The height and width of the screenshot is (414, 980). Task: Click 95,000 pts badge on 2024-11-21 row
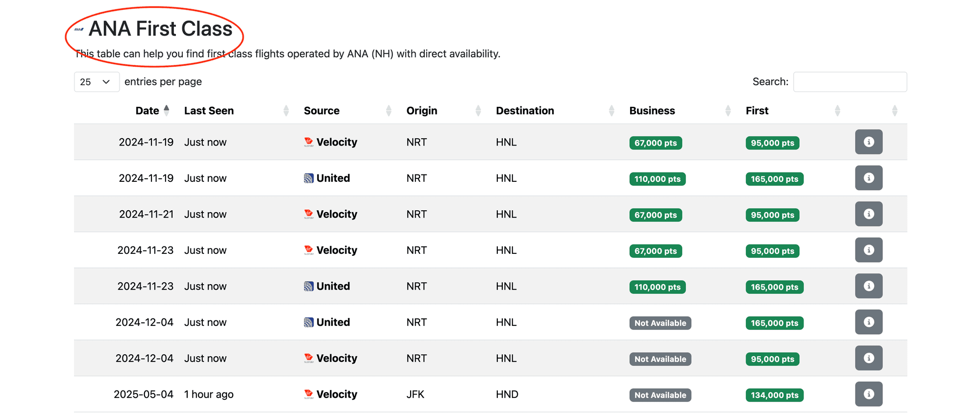(772, 215)
